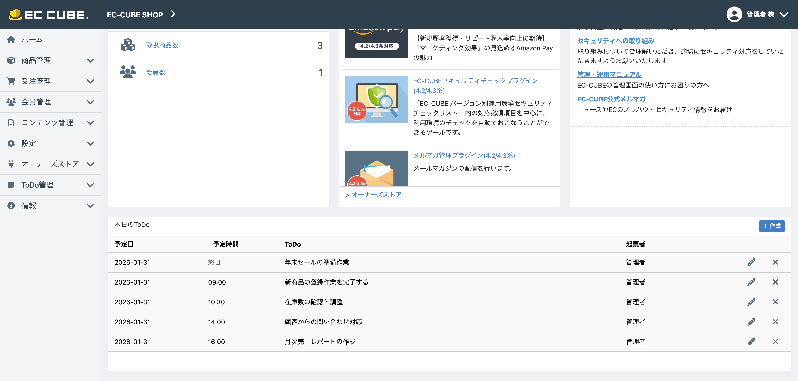Delete the all-day ToDo with X icon
The height and width of the screenshot is (381, 798).
(775, 262)
